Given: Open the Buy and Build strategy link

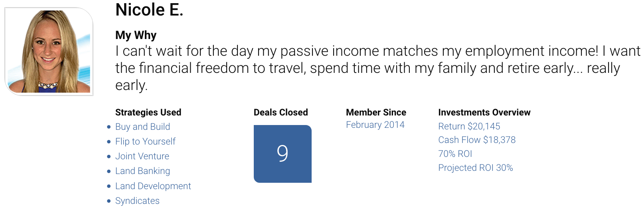Looking at the screenshot, I should click(x=142, y=127).
